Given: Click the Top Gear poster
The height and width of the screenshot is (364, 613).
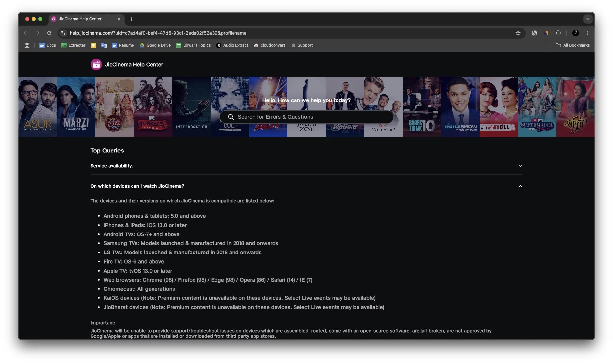Looking at the screenshot, I should click(345, 107).
